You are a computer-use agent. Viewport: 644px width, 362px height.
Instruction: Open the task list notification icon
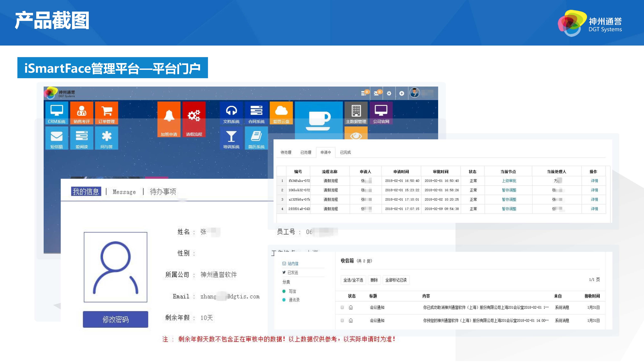click(365, 93)
